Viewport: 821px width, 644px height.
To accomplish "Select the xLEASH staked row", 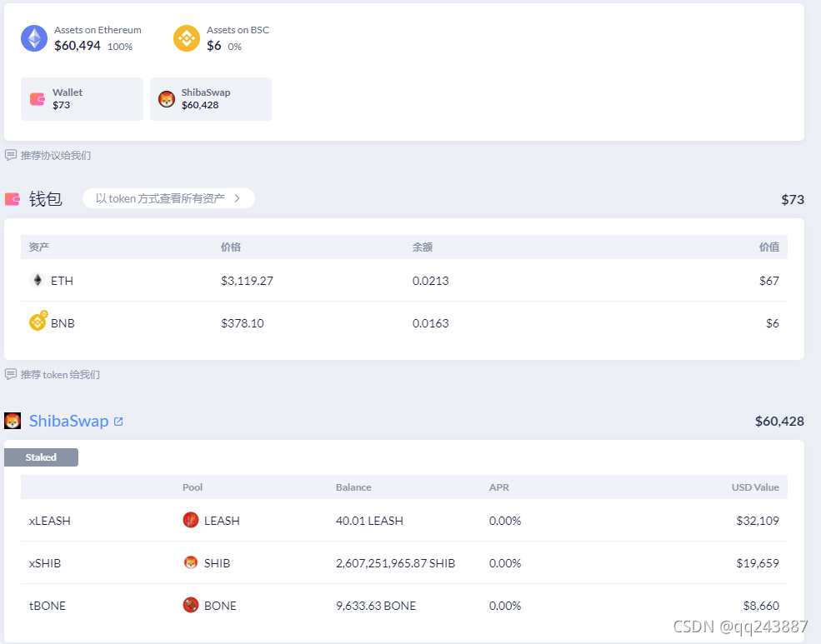I will click(x=403, y=521).
